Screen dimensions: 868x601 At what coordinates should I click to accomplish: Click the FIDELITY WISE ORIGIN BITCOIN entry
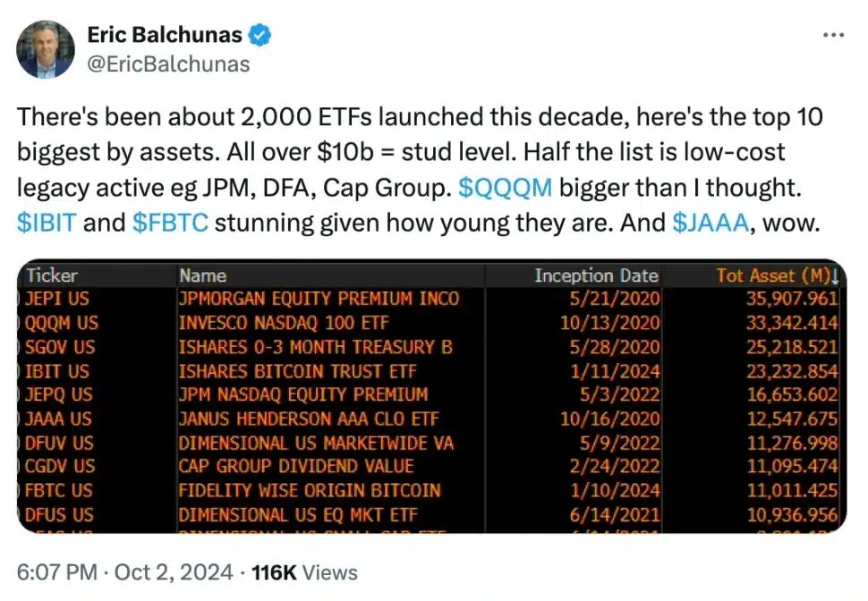pyautogui.click(x=309, y=491)
